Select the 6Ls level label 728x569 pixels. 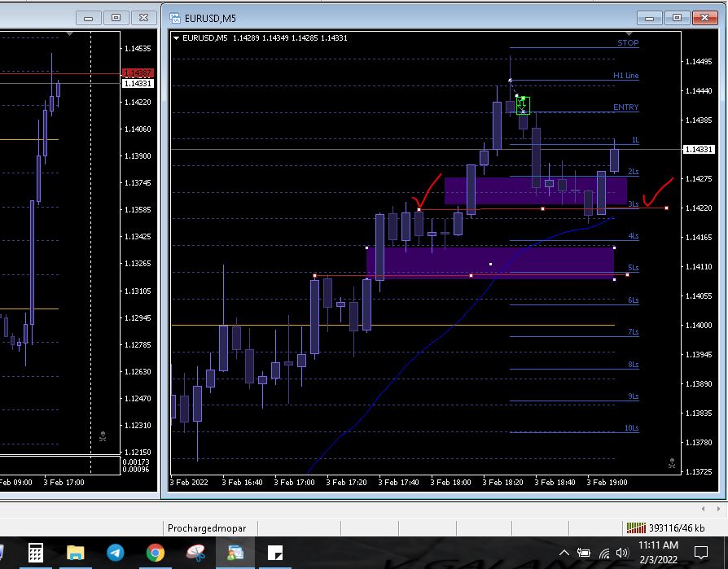pyautogui.click(x=634, y=300)
